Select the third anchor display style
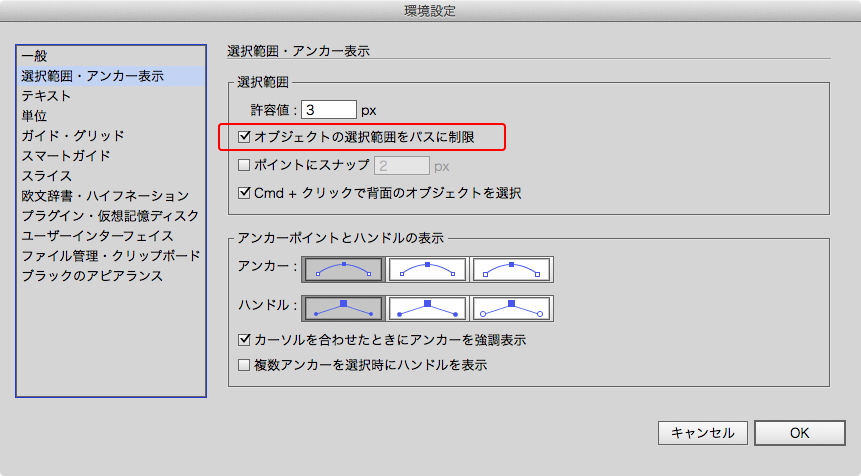 click(x=511, y=268)
